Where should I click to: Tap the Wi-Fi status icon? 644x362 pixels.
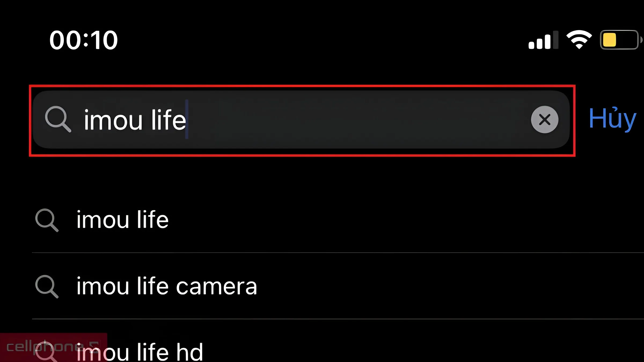[x=579, y=39]
